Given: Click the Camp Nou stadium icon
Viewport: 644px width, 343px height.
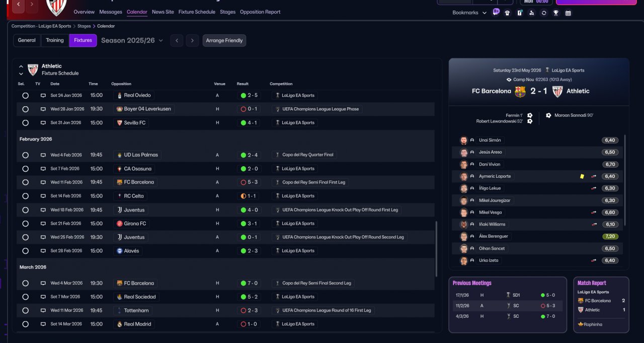Looking at the screenshot, I should pyautogui.click(x=509, y=80).
